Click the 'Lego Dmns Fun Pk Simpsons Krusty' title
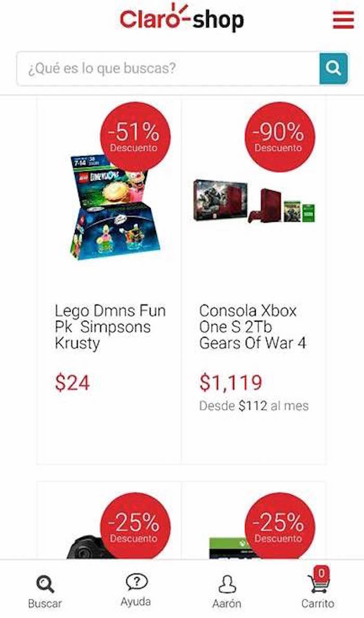This screenshot has height=618, width=364. pos(110,327)
